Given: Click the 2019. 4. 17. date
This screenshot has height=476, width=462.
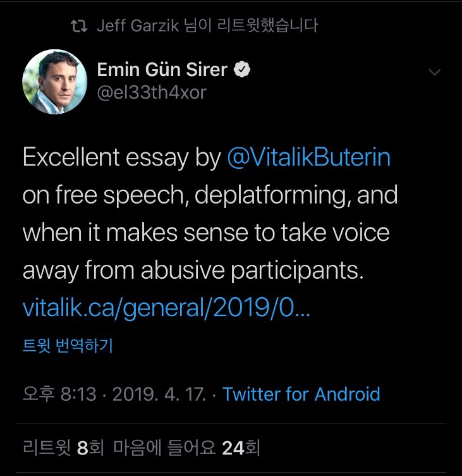Looking at the screenshot, I should [159, 394].
